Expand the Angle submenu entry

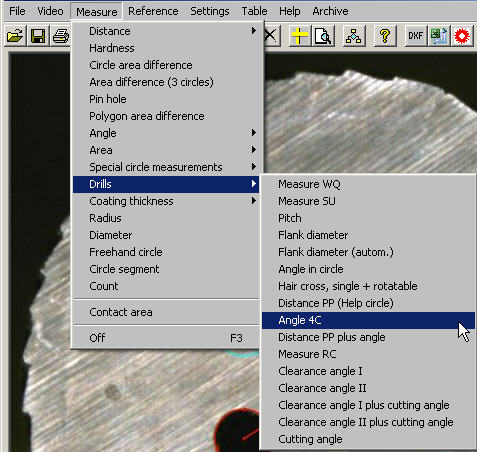point(166,133)
